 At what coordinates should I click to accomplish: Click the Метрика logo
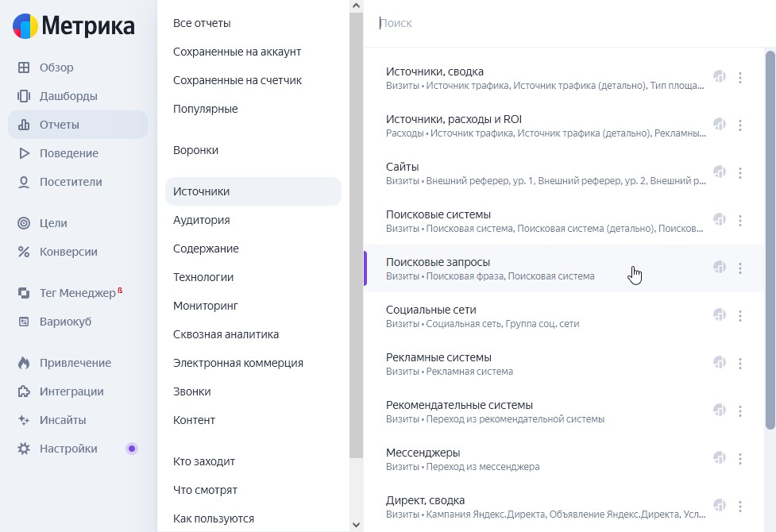tap(74, 26)
